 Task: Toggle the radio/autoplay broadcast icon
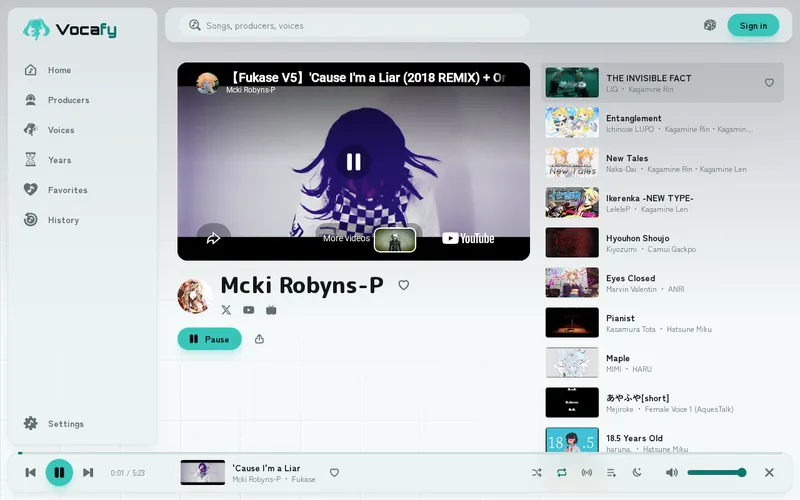click(x=587, y=472)
